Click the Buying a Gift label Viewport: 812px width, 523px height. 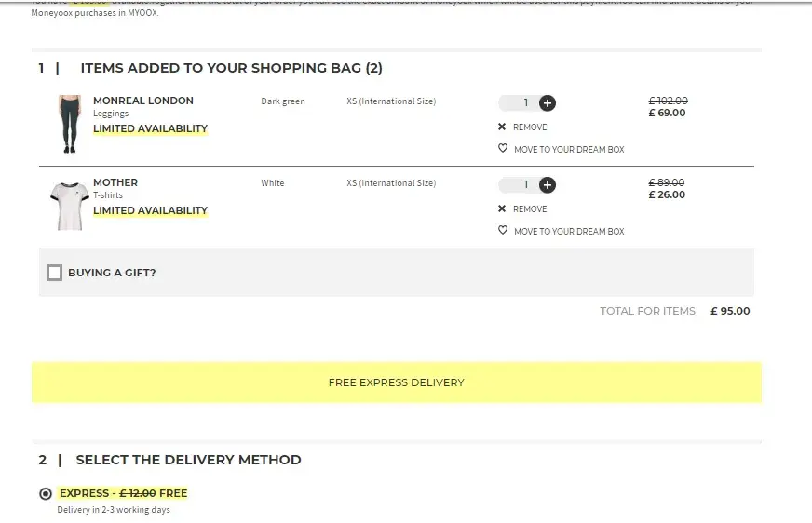pyautogui.click(x=112, y=273)
